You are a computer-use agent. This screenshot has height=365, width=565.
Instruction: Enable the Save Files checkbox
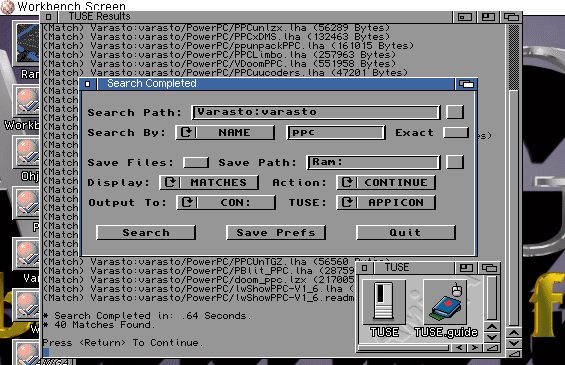coord(196,162)
